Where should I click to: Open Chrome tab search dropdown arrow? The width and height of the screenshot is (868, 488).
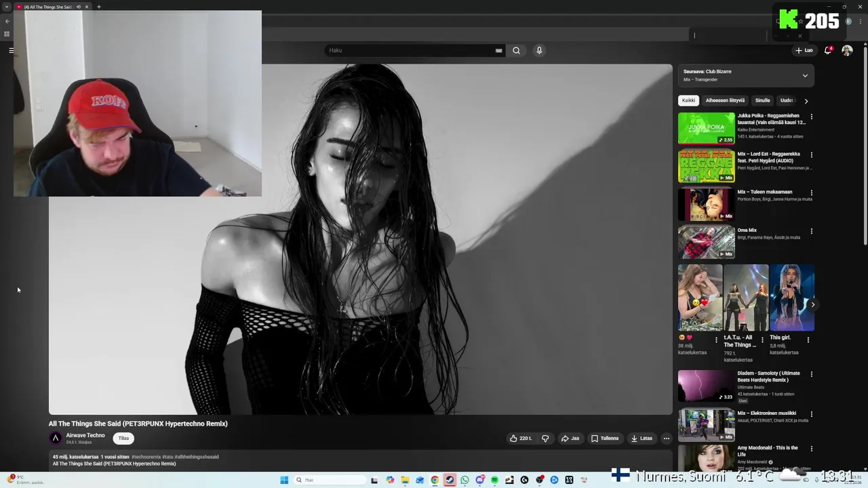[7, 7]
